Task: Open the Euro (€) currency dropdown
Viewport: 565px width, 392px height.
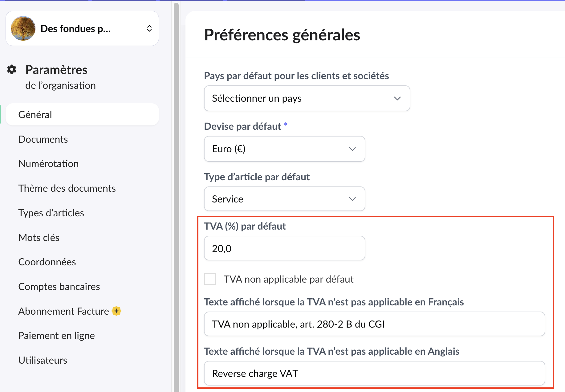Action: point(284,149)
